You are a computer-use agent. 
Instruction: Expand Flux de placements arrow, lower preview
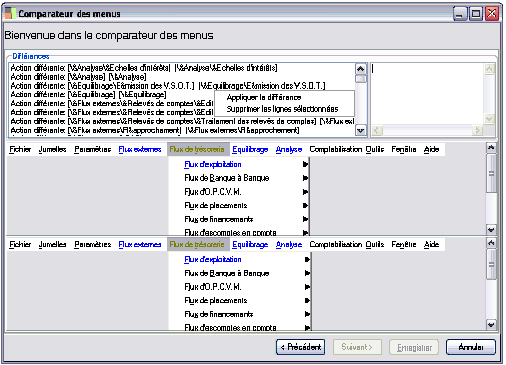307,300
